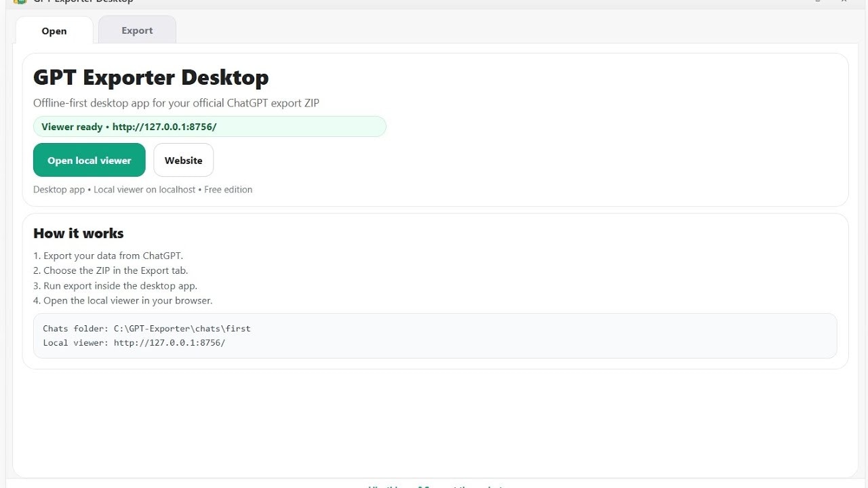Click step 2 Choose the ZIP in Export tab
The width and height of the screenshot is (868, 488).
tap(111, 270)
